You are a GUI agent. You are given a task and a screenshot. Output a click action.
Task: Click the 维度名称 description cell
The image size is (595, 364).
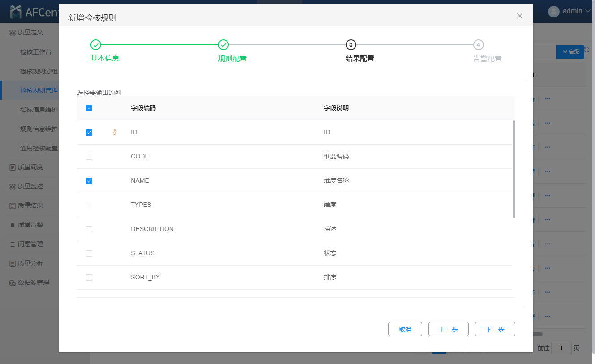pos(336,181)
